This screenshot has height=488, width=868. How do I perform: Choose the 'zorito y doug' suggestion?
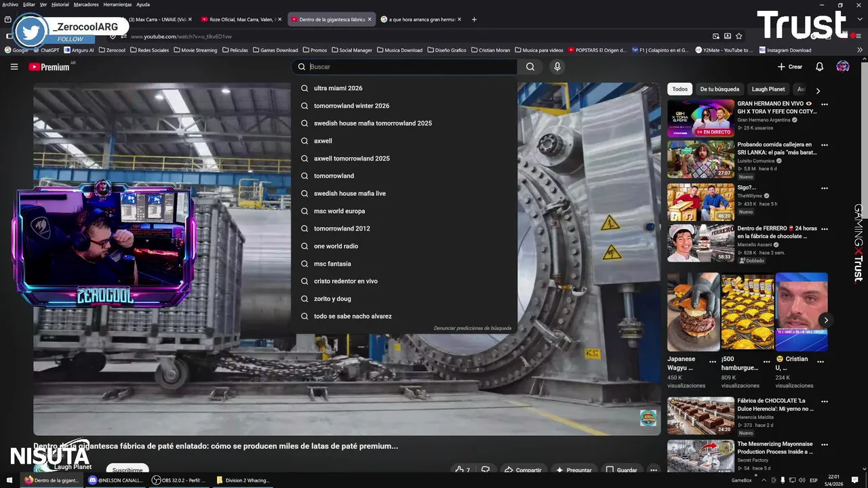(x=404, y=299)
